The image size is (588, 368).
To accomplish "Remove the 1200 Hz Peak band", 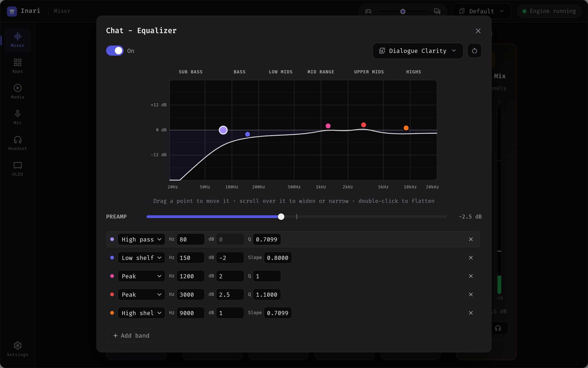I will pos(471,276).
